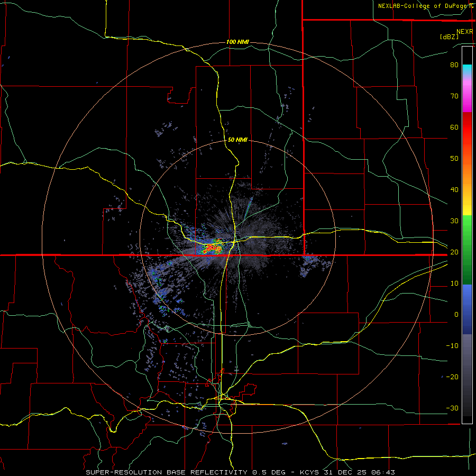Image resolution: width=476 pixels, height=476 pixels.
Task: Click the 100 NMI range ring label
Action: tap(237, 42)
